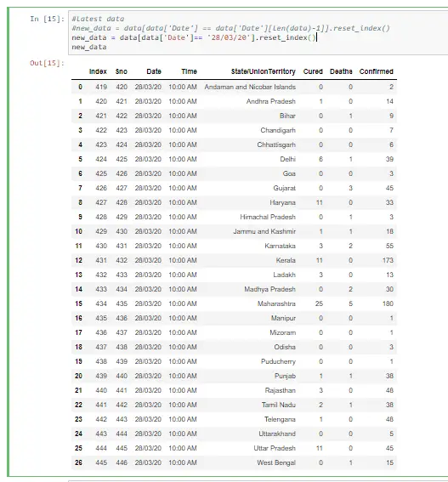Click the row index 26 label

[78, 462]
